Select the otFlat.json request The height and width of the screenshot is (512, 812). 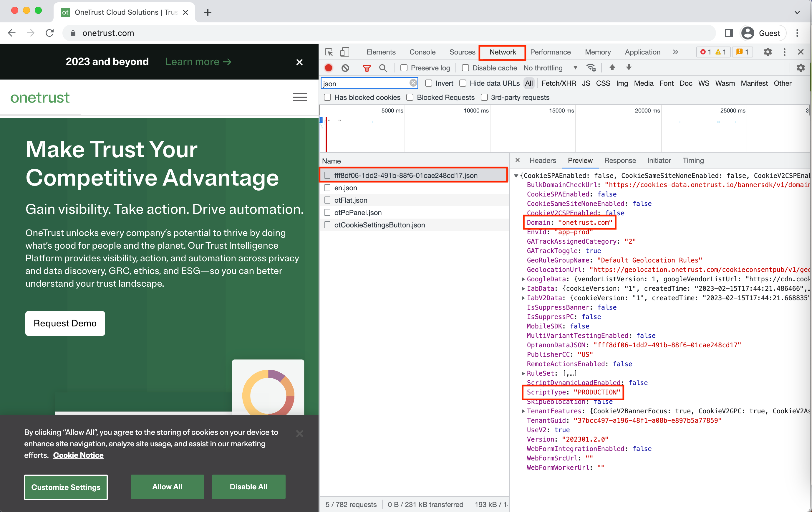click(351, 200)
